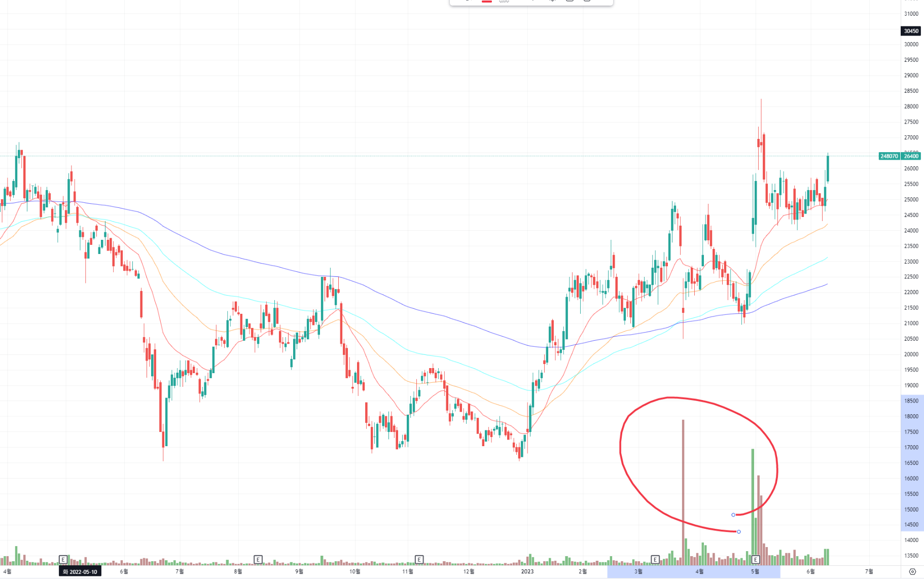Open the earnings marker near 2022-05-10

tap(63, 559)
